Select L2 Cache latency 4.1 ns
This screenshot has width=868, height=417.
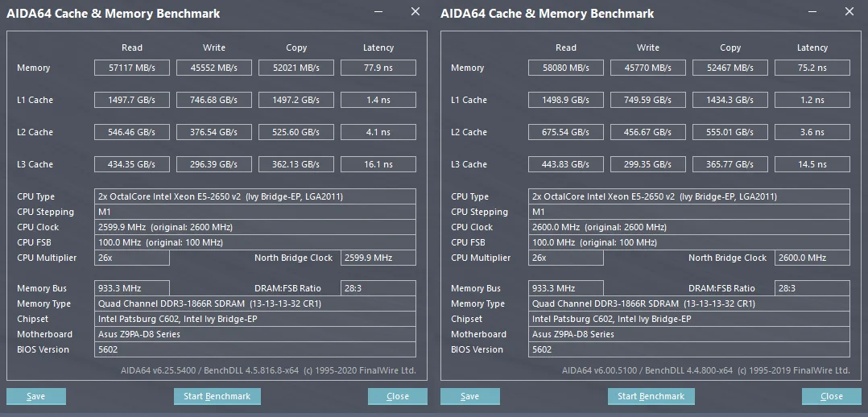pos(378,132)
